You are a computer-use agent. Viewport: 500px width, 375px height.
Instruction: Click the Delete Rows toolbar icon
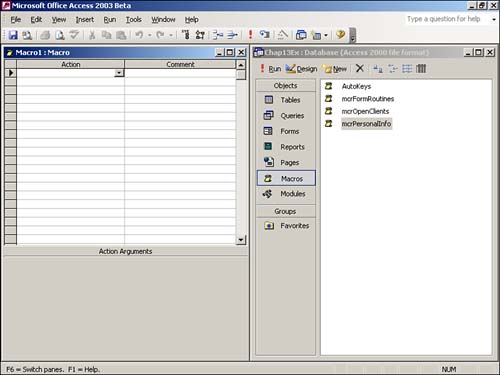point(232,35)
